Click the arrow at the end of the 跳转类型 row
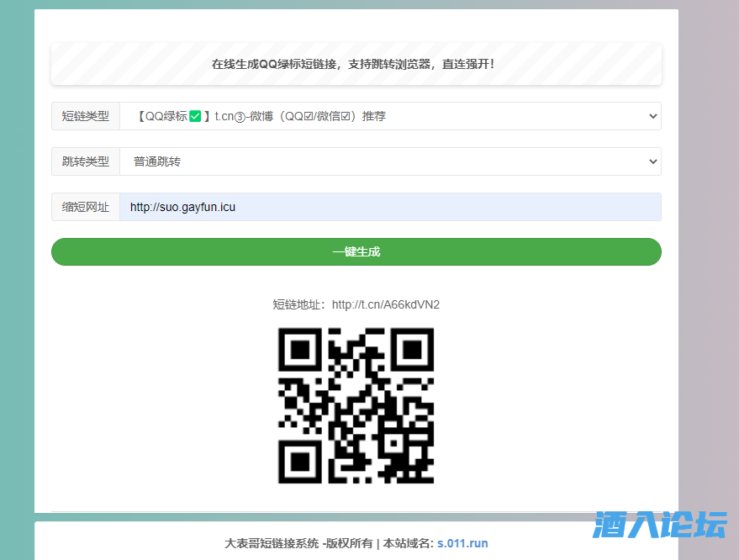The image size is (739, 560). point(653,161)
